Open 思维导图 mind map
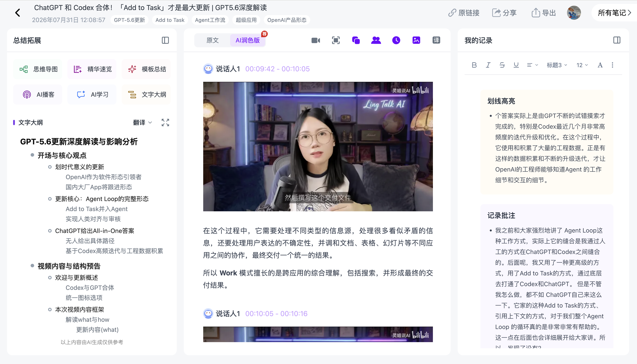Screen dimensions: 637x364 pos(38,69)
